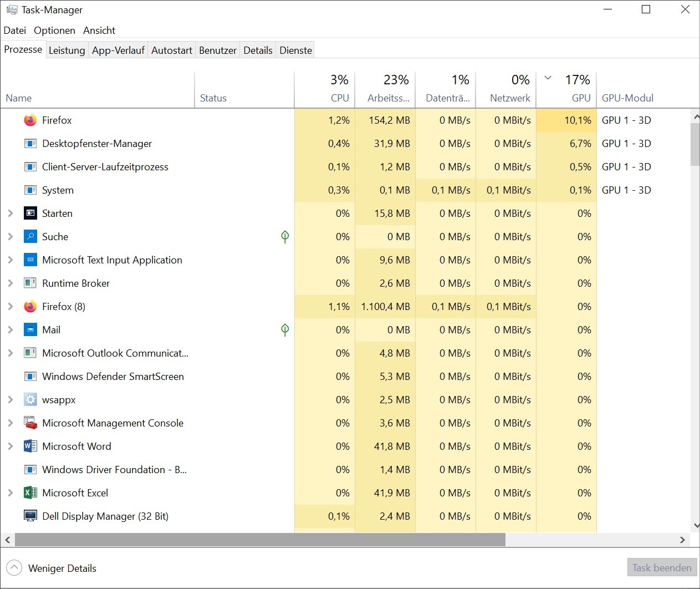Expand the Microsoft Outlook Communications entry

10,353
